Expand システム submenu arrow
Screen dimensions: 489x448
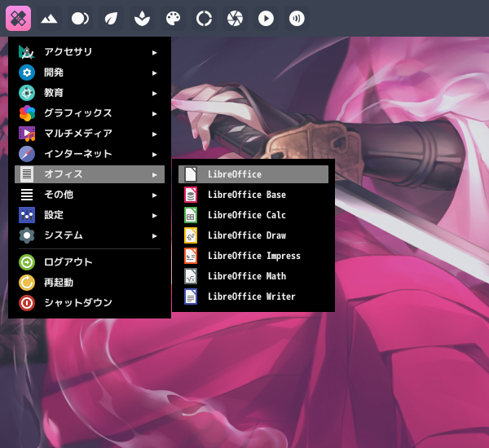click(x=154, y=236)
